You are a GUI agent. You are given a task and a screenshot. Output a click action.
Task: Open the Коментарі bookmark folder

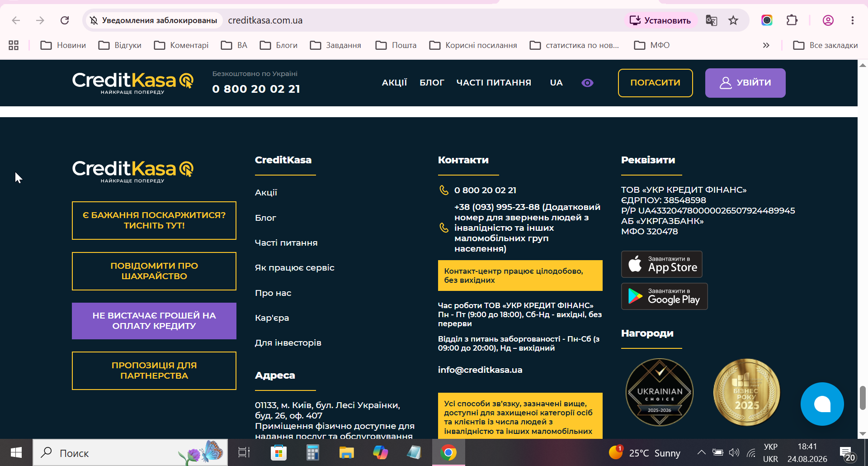point(181,45)
